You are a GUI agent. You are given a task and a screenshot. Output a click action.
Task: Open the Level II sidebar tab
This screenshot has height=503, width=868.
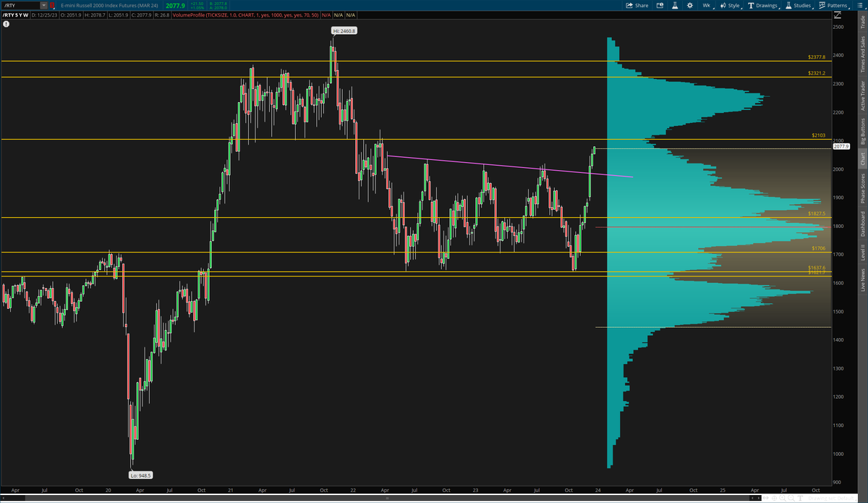pyautogui.click(x=862, y=253)
